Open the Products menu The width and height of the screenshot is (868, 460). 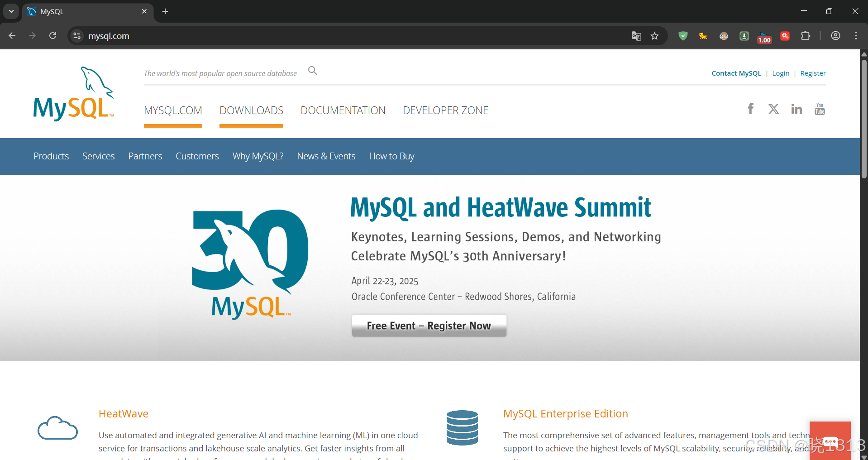(x=51, y=156)
